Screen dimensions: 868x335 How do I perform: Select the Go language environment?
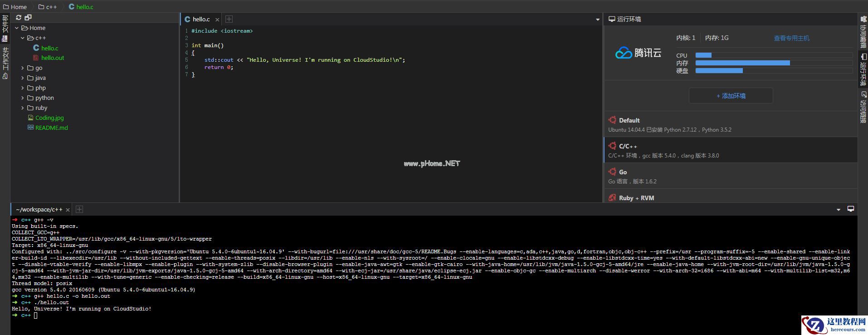point(731,176)
